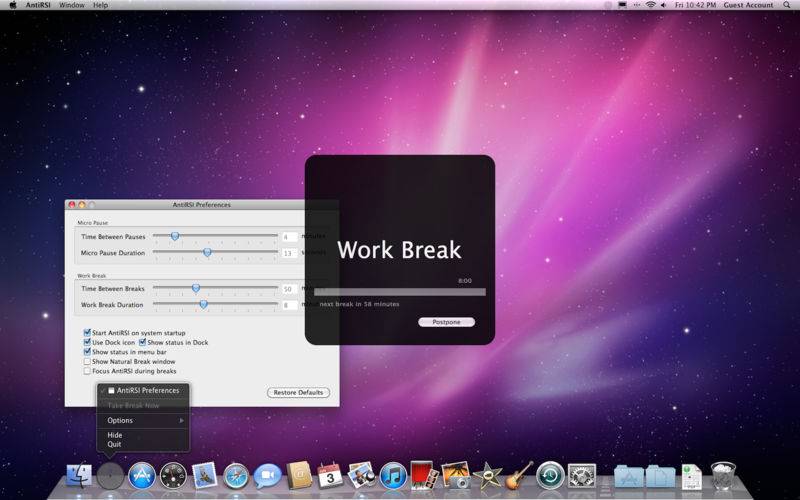Click the Work Break progress bar
This screenshot has width=800, height=500.
point(400,292)
